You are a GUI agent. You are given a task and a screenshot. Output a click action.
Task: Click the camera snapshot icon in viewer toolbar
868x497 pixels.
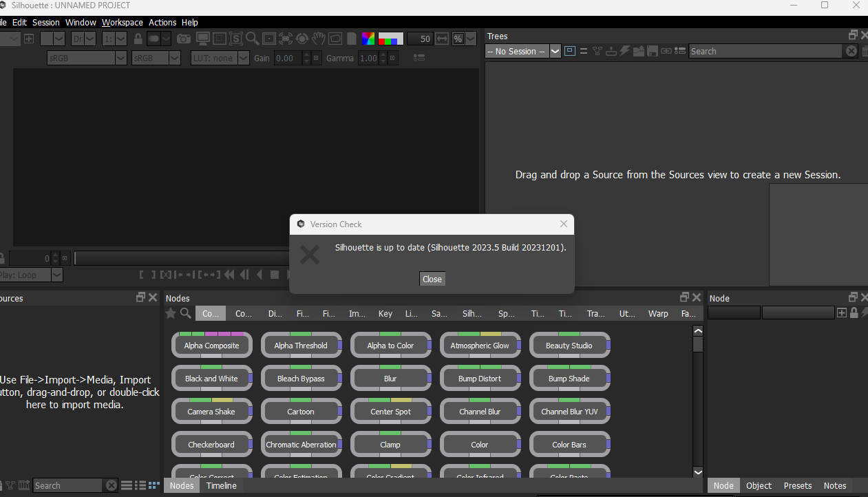pos(184,39)
